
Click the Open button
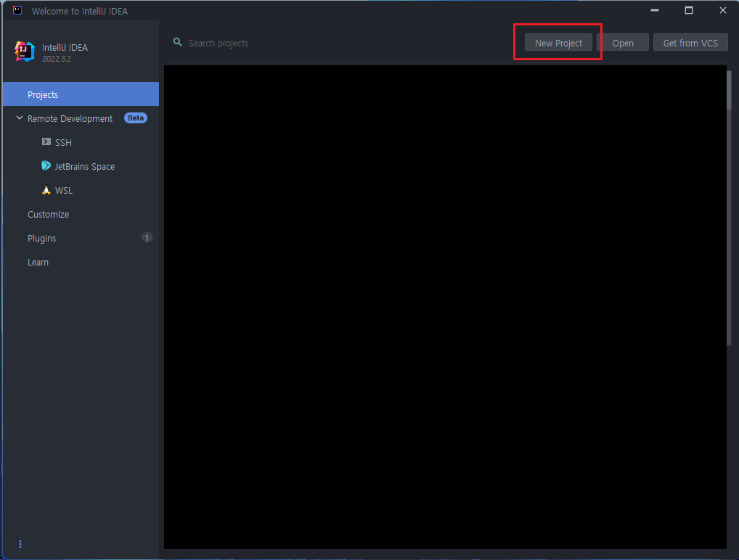point(623,43)
